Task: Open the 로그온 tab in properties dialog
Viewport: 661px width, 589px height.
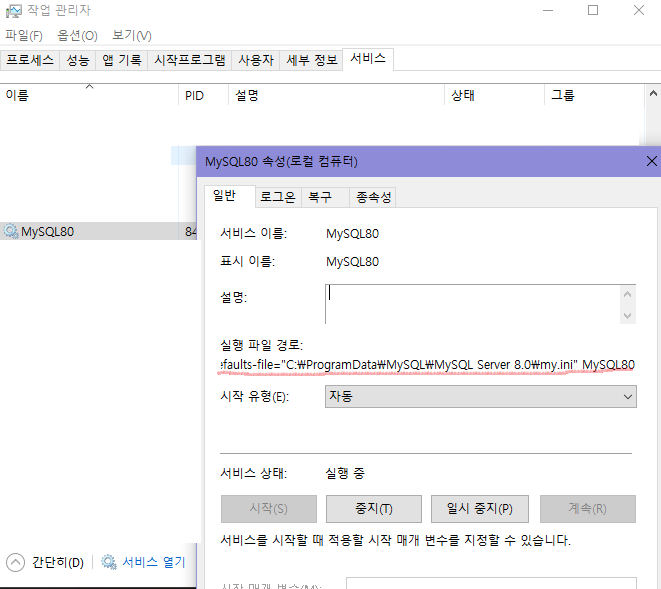Action: (x=278, y=197)
